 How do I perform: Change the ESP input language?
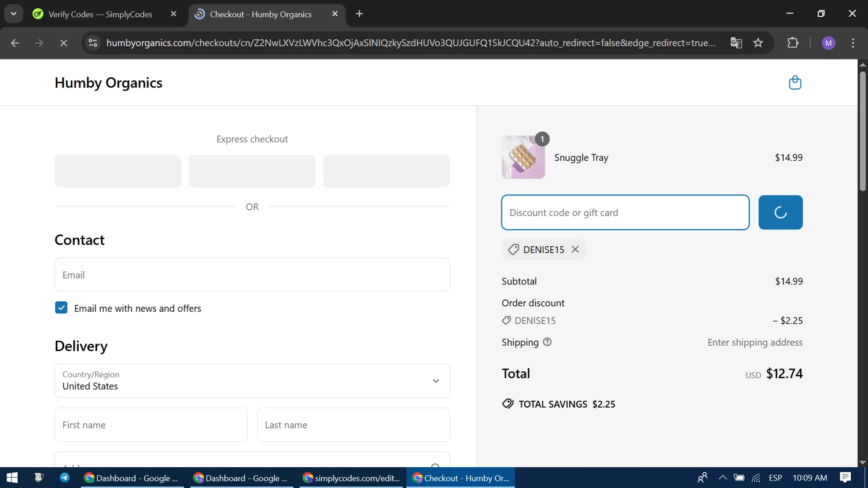[775, 478]
